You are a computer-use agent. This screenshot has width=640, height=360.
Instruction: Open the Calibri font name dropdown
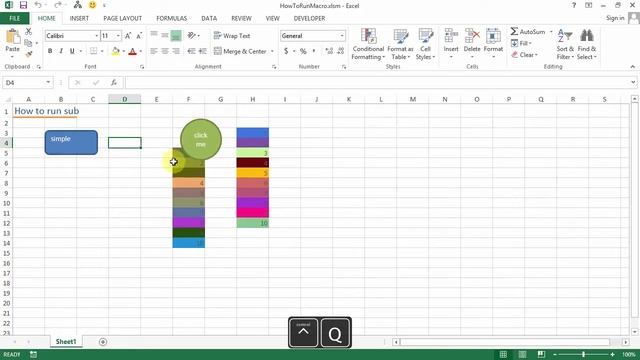(x=97, y=36)
